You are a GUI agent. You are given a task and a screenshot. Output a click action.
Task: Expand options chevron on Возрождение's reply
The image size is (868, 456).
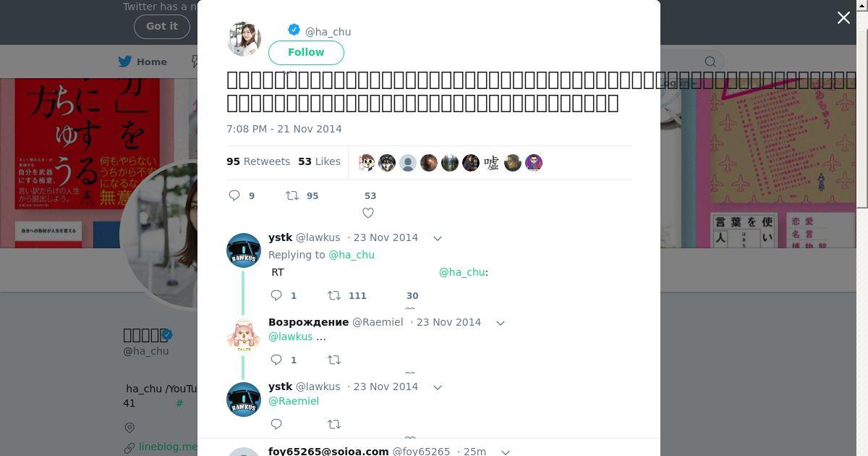(x=501, y=323)
